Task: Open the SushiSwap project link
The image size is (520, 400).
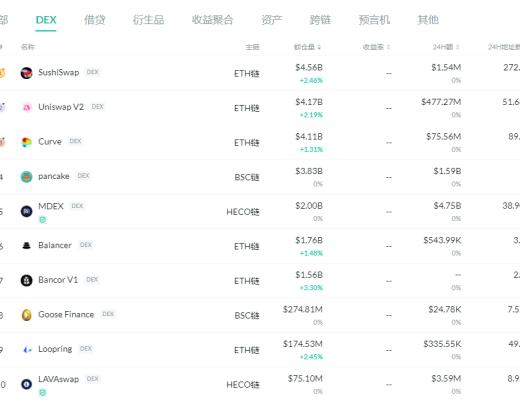Action: click(59, 72)
